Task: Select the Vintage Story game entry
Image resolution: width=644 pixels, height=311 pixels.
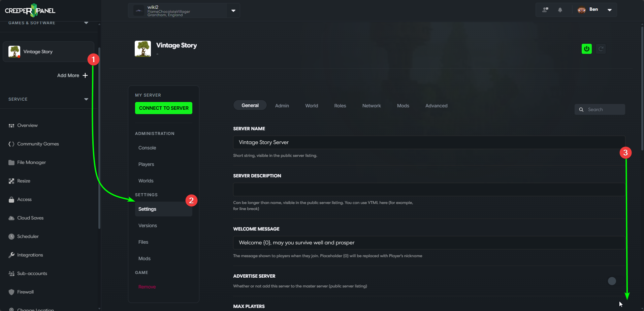Action: (x=49, y=51)
